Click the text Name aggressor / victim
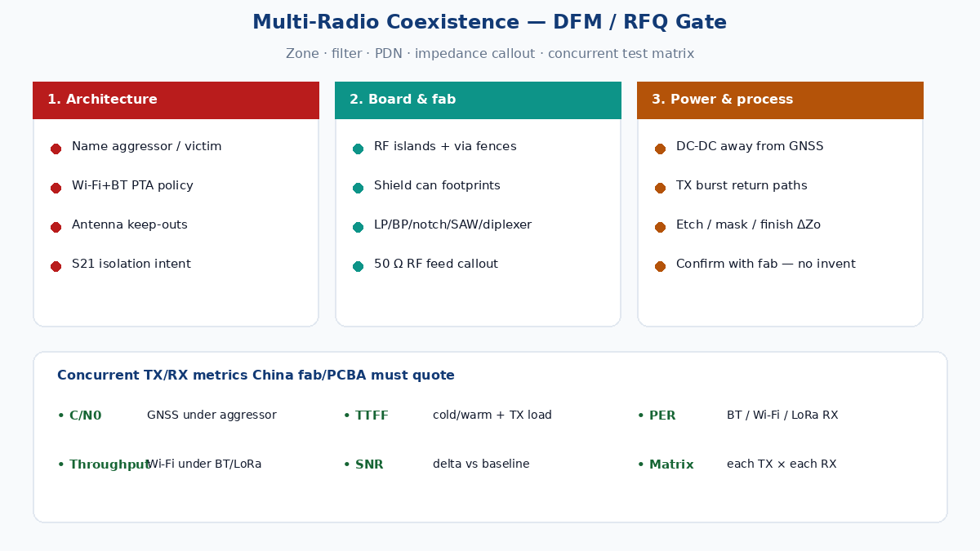This screenshot has width=980, height=551. [146, 147]
